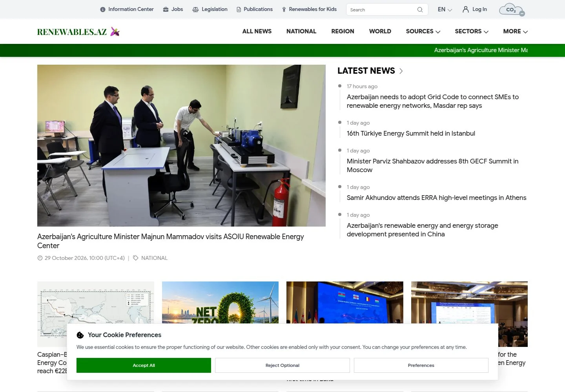Click the Accept All cookies button

tap(144, 365)
